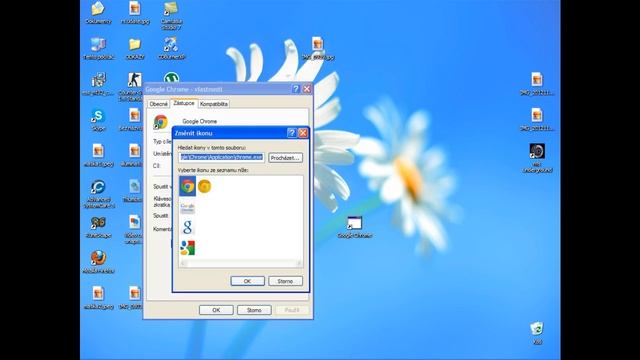Viewport: 640px width, 360px height.
Task: Click the Procházet... browse button
Action: click(285, 158)
